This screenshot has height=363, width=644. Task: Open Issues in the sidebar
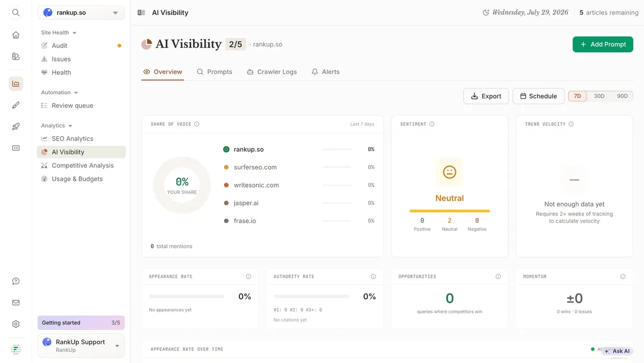(x=81, y=59)
